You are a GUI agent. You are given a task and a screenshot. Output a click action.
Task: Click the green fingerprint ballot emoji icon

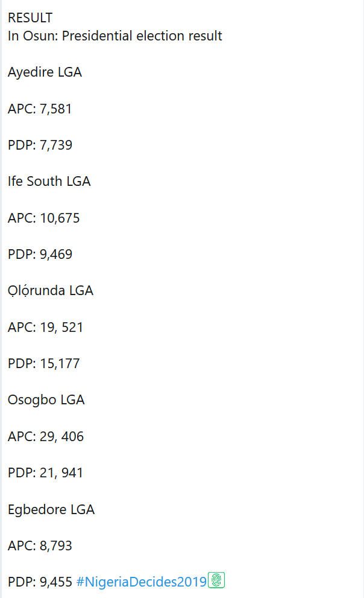click(x=216, y=581)
